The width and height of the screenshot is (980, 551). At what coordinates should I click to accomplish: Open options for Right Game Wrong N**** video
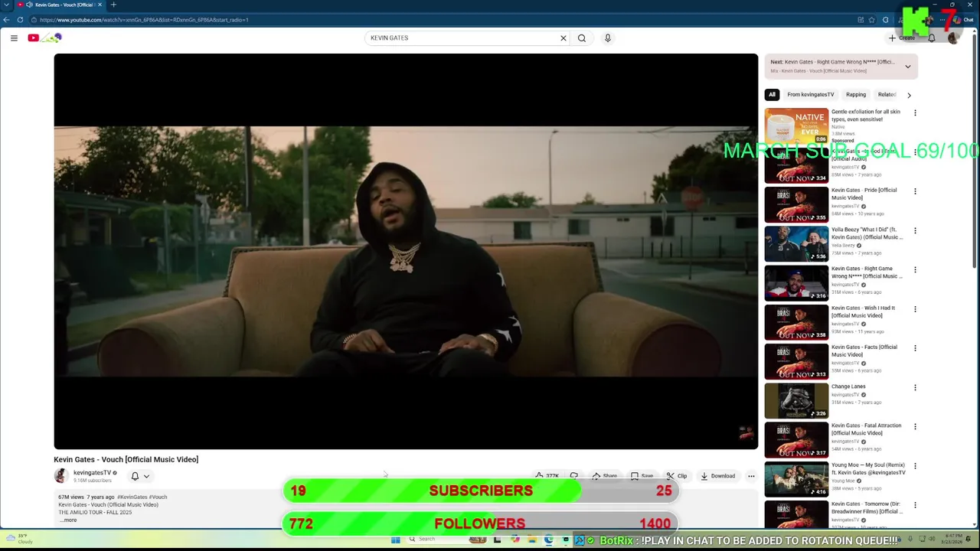[915, 269]
